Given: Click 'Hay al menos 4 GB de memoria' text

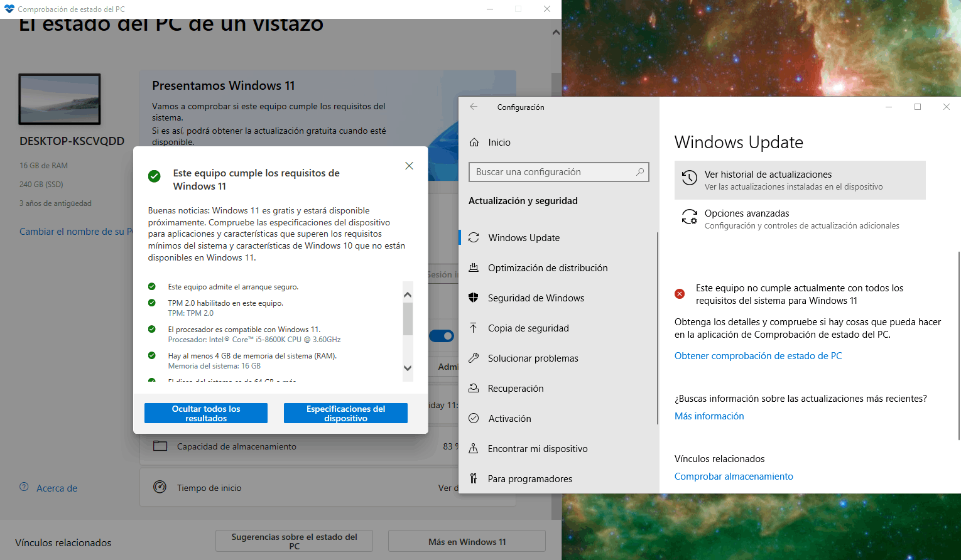Looking at the screenshot, I should click(252, 355).
